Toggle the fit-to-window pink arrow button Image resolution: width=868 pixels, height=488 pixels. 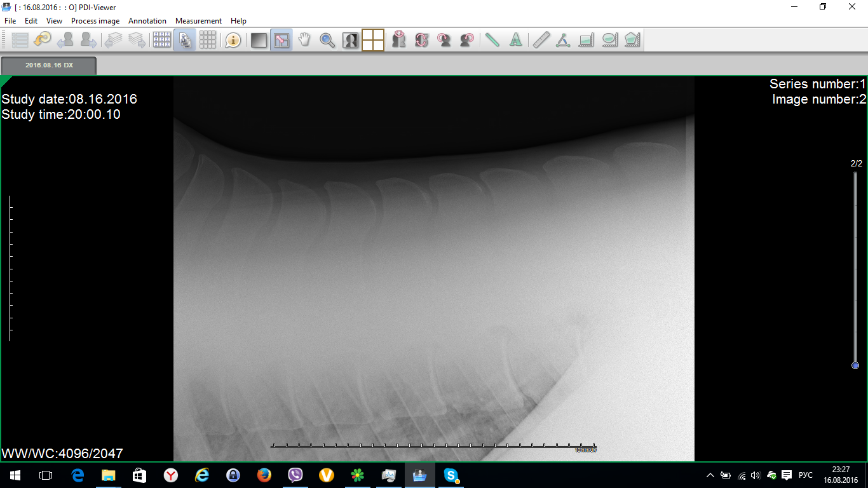click(281, 41)
